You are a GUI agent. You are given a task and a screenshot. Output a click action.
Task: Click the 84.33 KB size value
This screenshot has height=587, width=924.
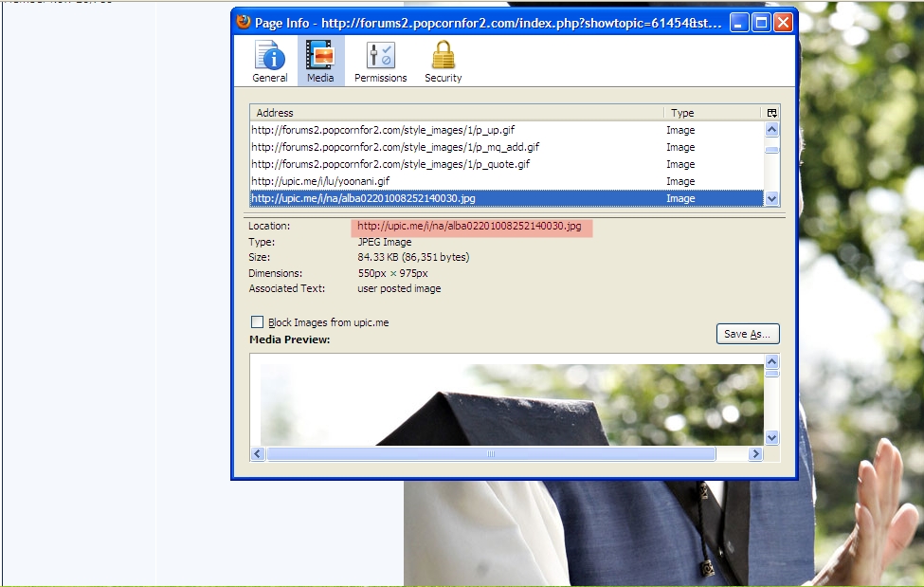(x=413, y=257)
